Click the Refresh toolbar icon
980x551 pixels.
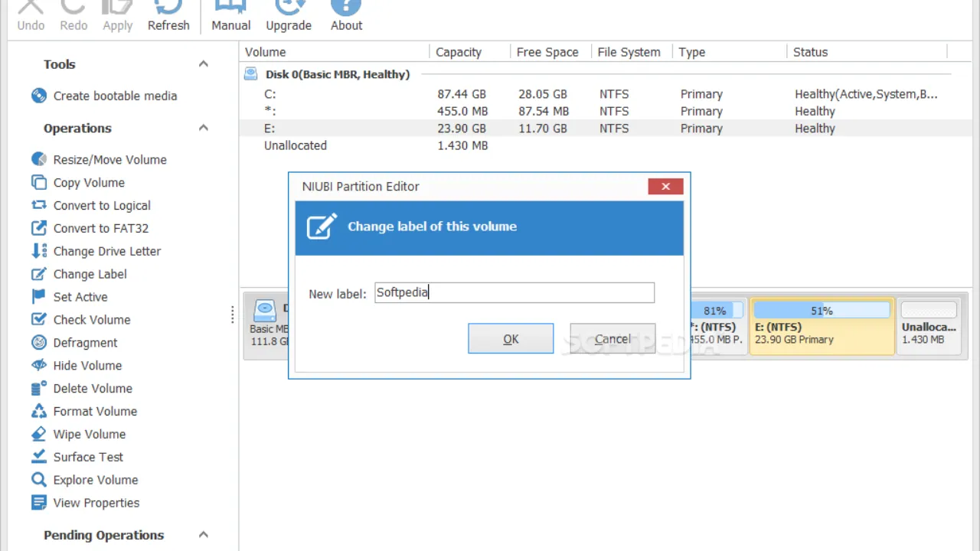pos(168,7)
